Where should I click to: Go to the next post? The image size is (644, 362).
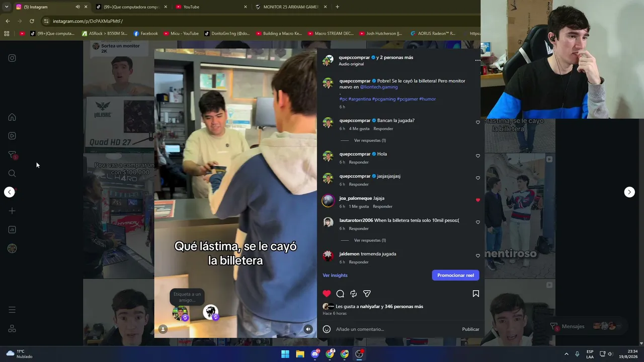[629, 192]
